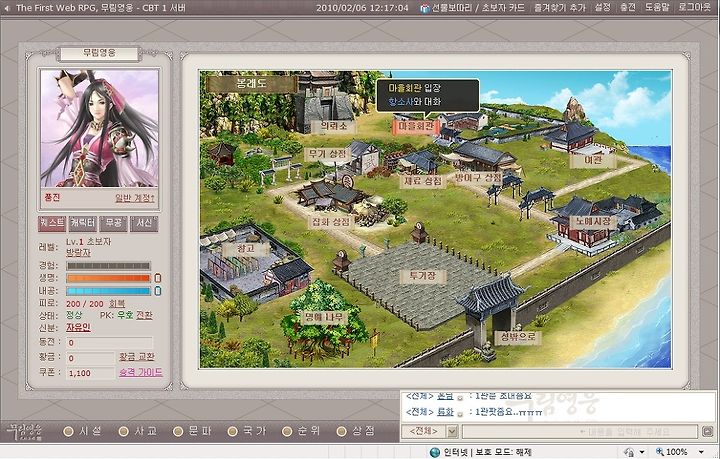Visit the 무기 상점 weapon shop

pyautogui.click(x=327, y=154)
